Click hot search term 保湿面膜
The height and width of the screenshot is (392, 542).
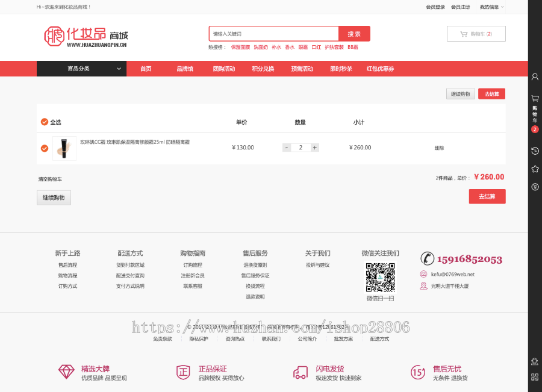240,48
